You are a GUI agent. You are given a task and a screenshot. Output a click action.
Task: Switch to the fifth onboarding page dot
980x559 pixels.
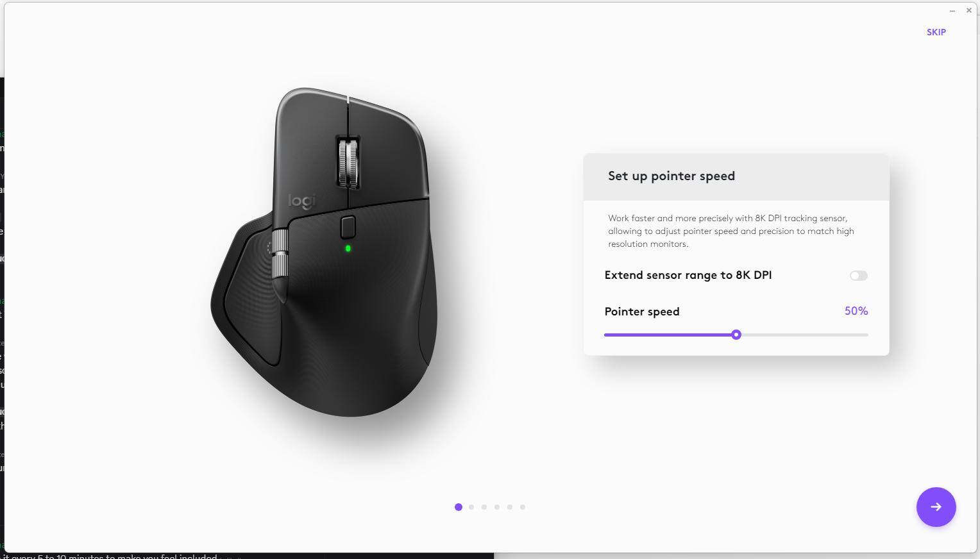(510, 507)
